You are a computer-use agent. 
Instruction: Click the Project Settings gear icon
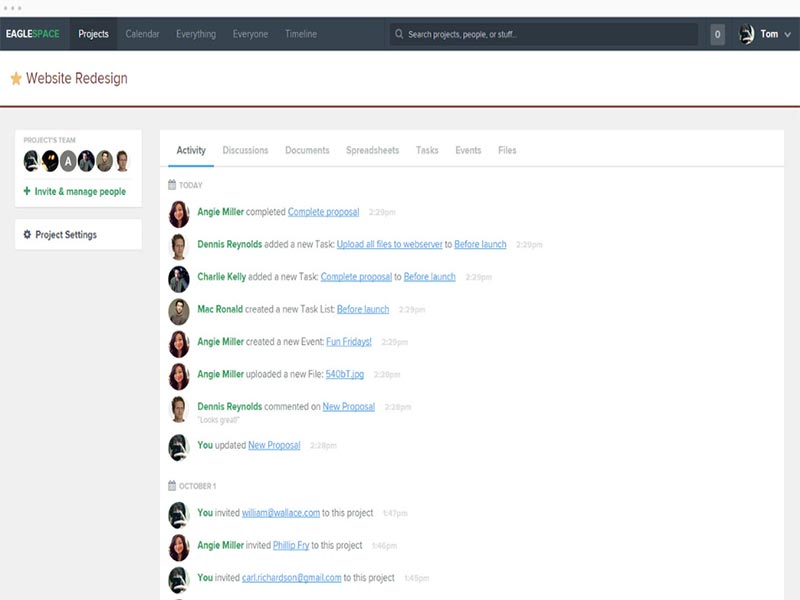coord(27,234)
